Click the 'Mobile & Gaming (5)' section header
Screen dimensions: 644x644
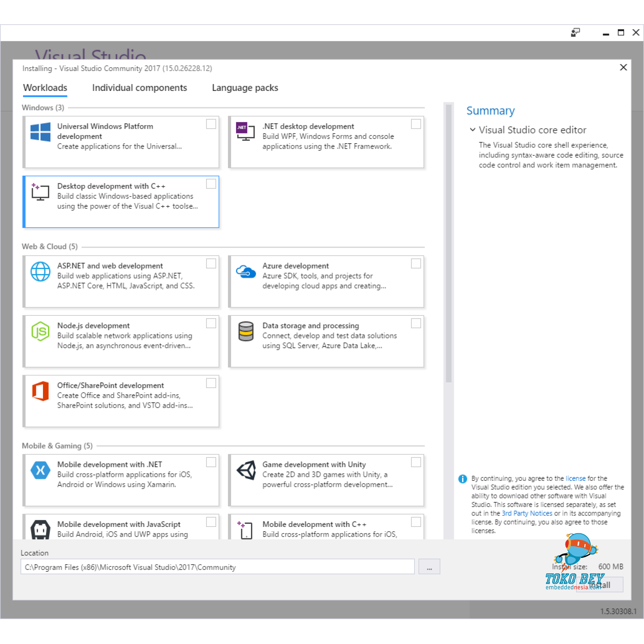coord(57,446)
